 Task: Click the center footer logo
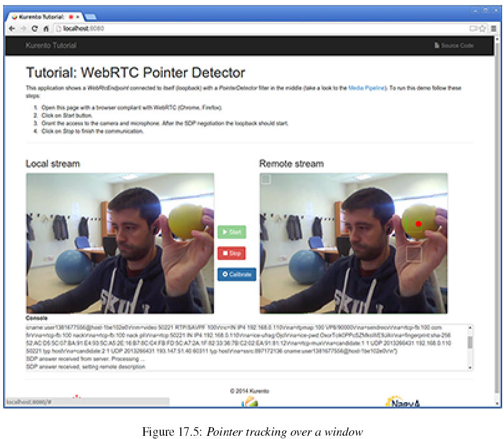(x=250, y=402)
